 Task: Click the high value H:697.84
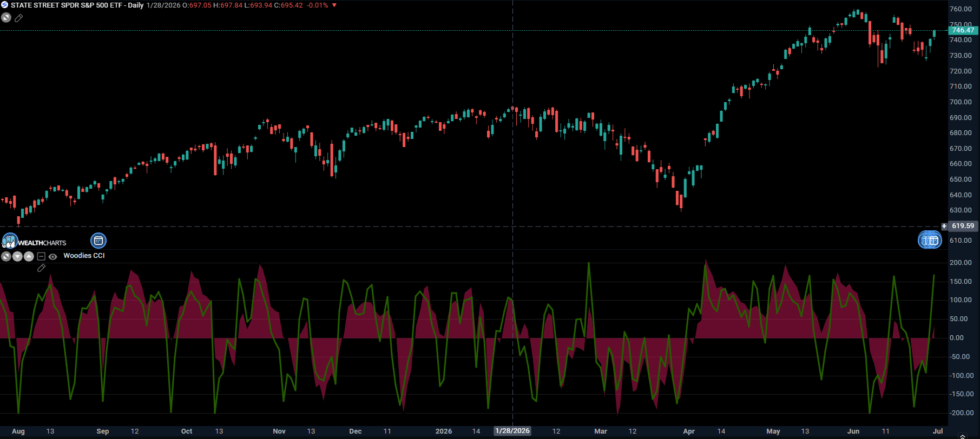(228, 5)
